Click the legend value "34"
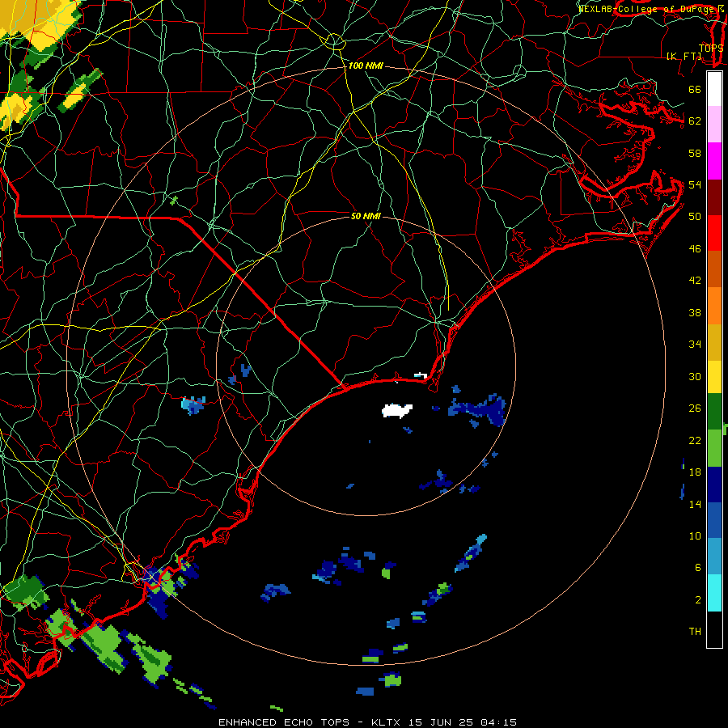The height and width of the screenshot is (728, 728). coord(695,344)
